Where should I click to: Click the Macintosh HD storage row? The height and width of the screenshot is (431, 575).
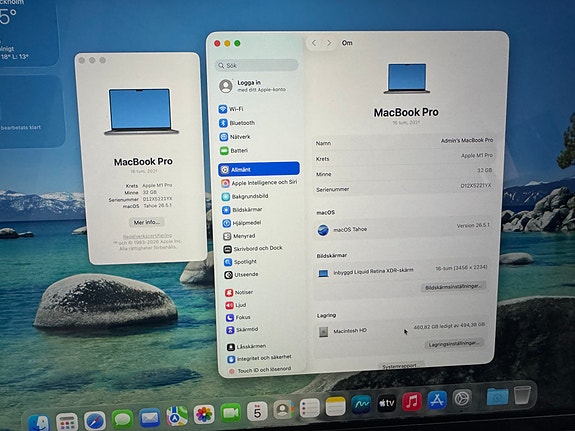[401, 329]
